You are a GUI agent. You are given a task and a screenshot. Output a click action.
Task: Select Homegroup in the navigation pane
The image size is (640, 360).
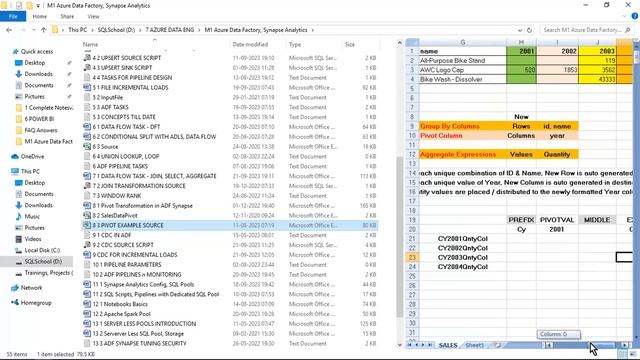pyautogui.click(x=36, y=303)
